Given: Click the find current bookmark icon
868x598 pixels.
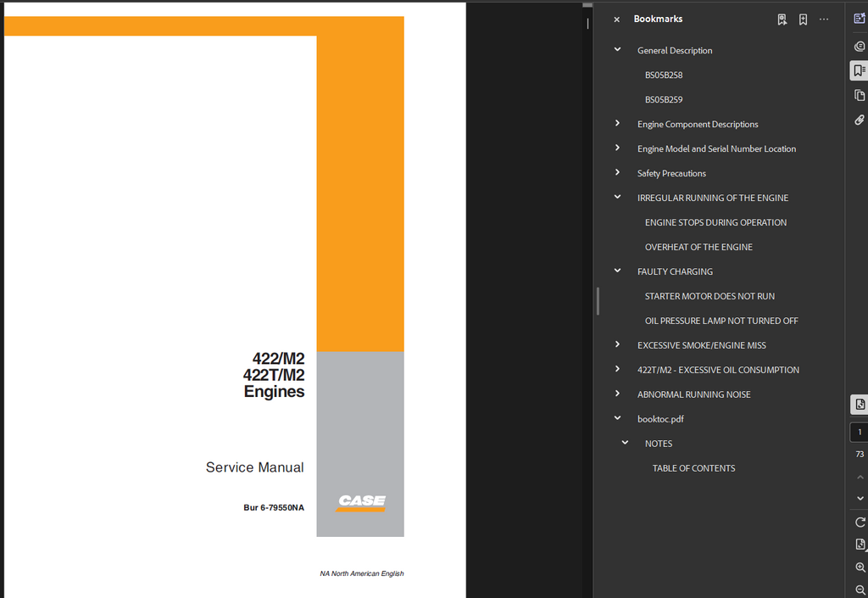Looking at the screenshot, I should pos(782,20).
